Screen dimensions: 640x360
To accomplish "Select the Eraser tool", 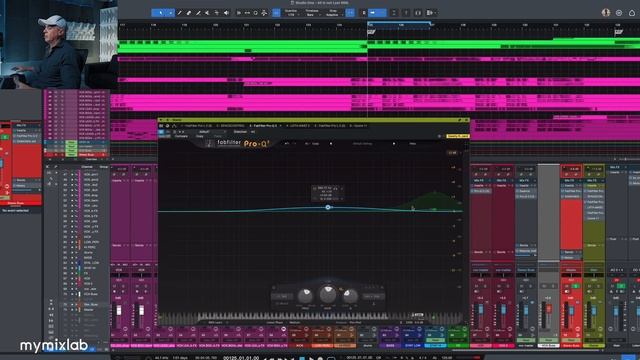I will 189,13.
